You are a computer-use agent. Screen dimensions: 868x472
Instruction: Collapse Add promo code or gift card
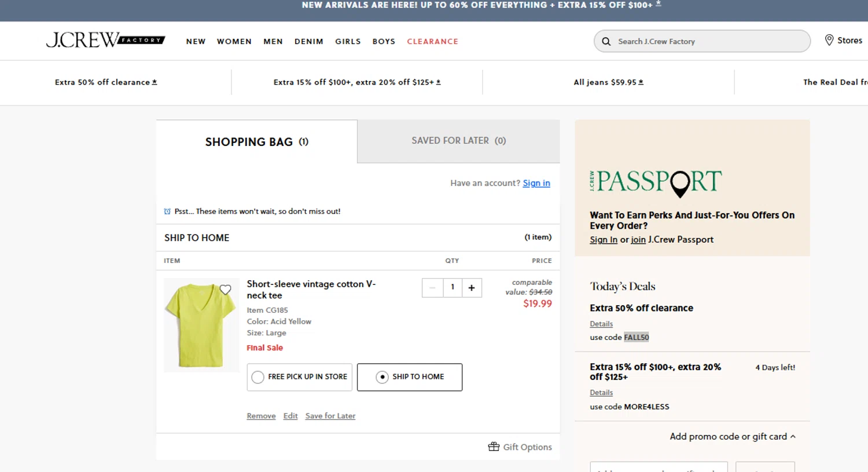click(x=733, y=437)
